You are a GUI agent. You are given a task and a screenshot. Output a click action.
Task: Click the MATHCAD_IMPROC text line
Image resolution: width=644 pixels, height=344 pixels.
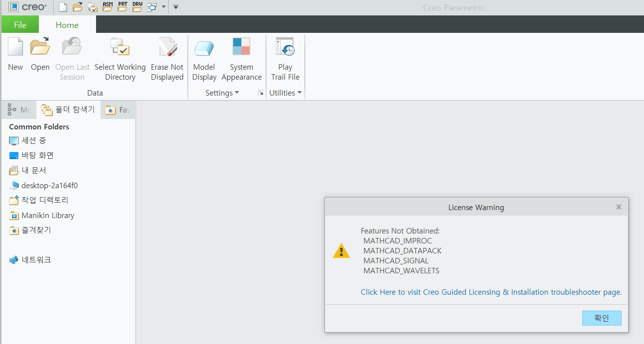click(x=398, y=241)
